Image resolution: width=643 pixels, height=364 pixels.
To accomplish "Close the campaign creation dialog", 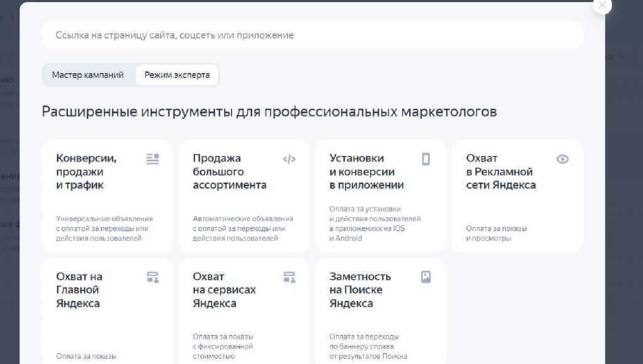I will (602, 6).
